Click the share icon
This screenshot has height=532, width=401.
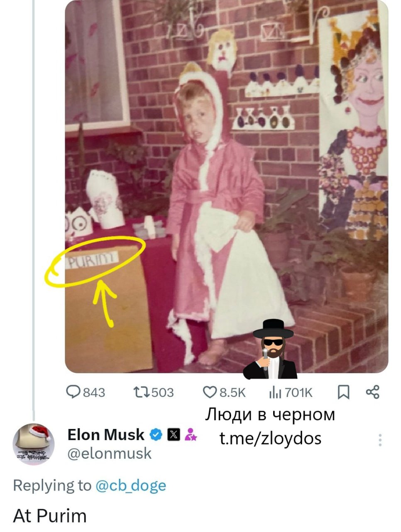372,392
